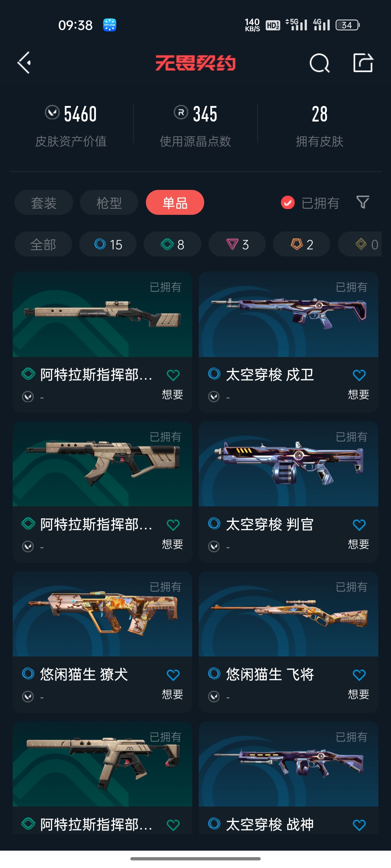
Task: Filter by green diamond tier with 8
Action: click(x=172, y=244)
